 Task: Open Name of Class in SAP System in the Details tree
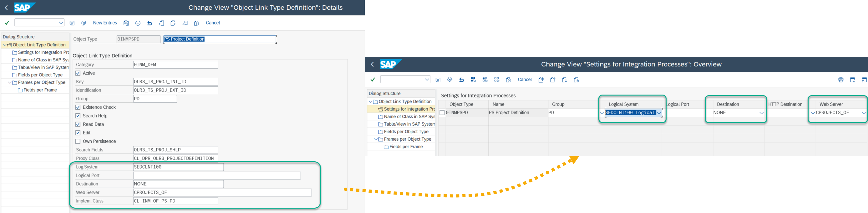[x=43, y=60]
